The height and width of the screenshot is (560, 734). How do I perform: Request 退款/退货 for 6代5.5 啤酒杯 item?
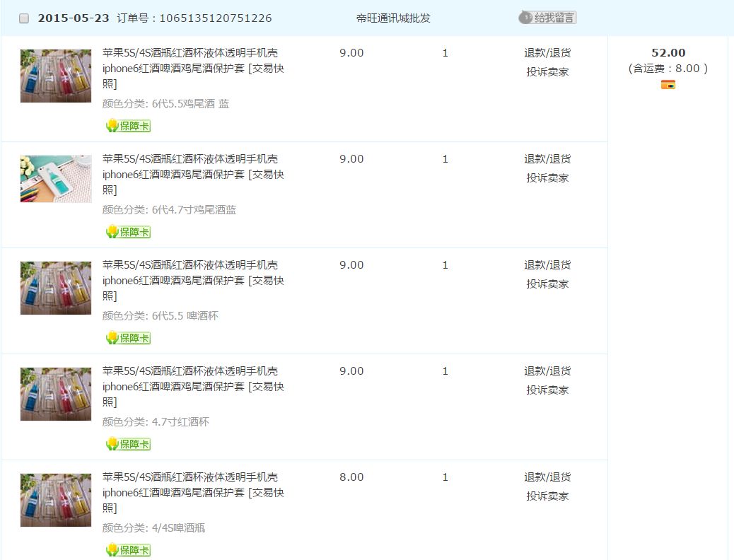(x=547, y=265)
